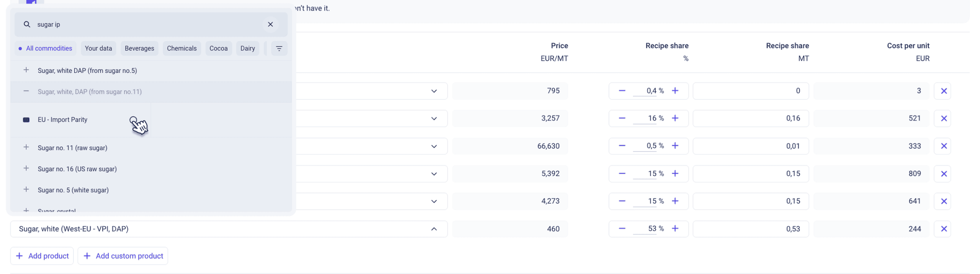This screenshot has width=980, height=274.
Task: Increase the 16 % recipe share
Action: 675,118
